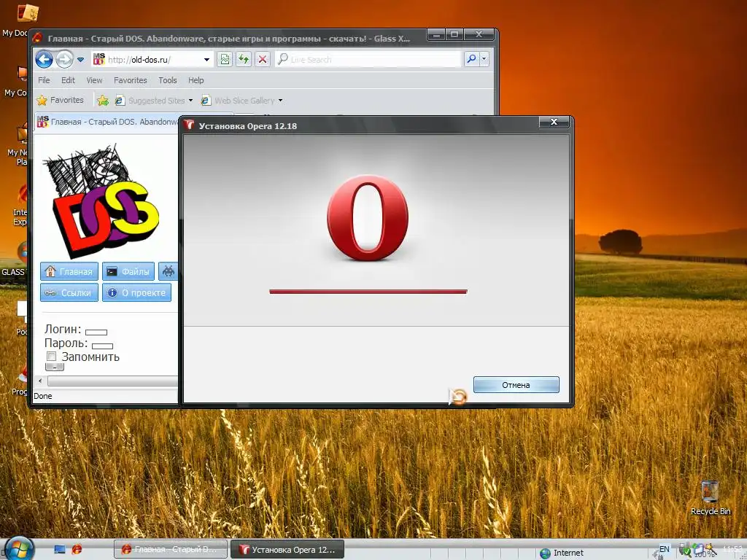Click the horizontal scrollbar left arrow
This screenshot has height=560, width=747.
(40, 381)
